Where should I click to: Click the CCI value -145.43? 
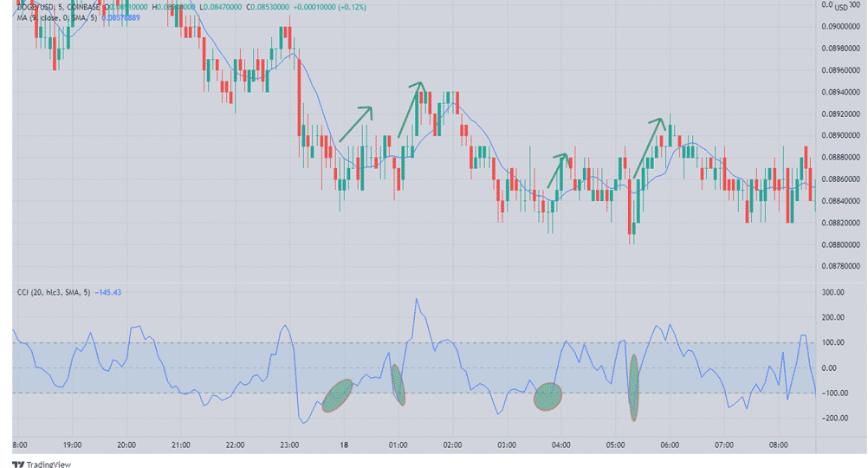click(108, 292)
